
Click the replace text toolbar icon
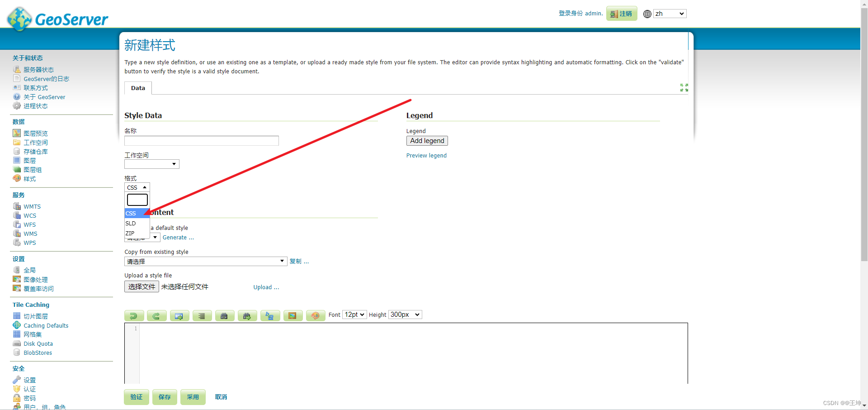coord(270,315)
